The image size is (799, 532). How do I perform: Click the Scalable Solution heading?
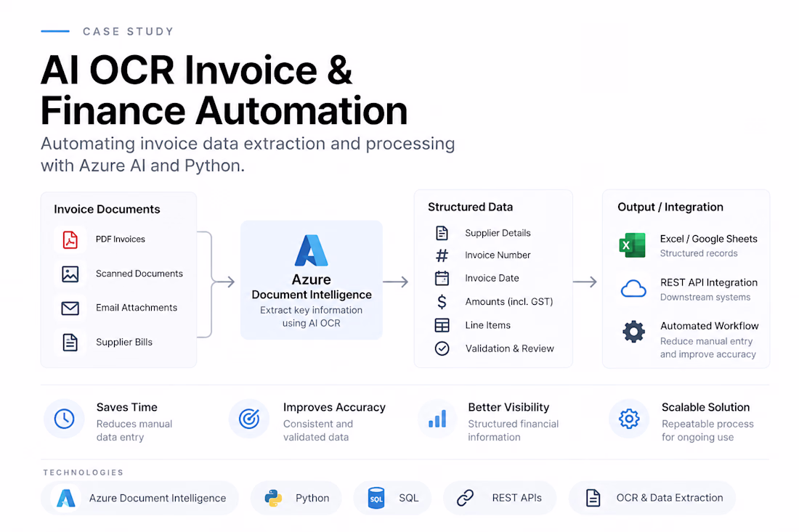click(x=706, y=407)
